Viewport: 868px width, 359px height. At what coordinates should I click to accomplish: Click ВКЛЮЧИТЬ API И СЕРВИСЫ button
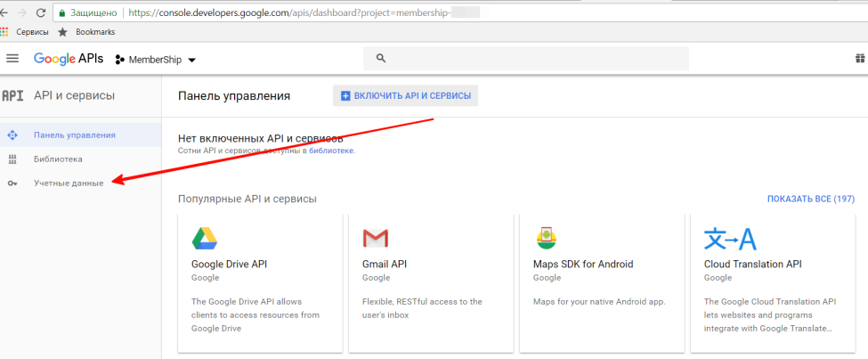pyautogui.click(x=405, y=95)
